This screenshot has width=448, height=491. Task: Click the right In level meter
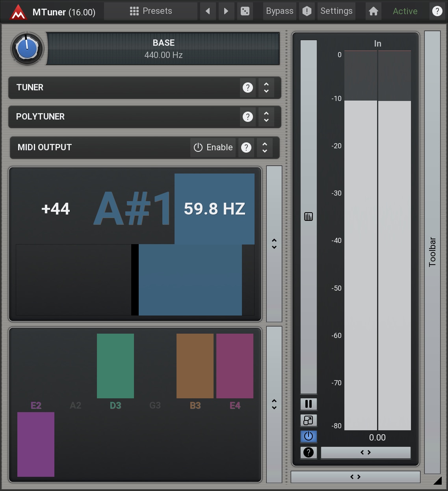394,240
